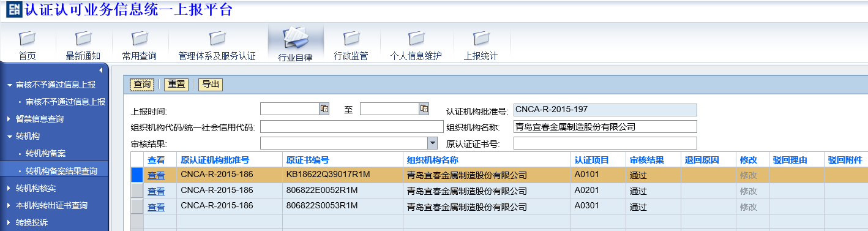
Task: Sort by 退回原因 column header
Action: tap(702, 160)
